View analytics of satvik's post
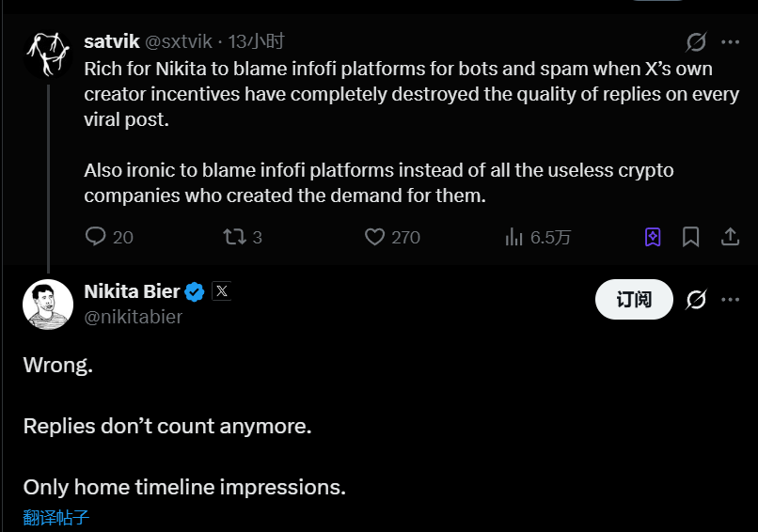This screenshot has width=758, height=532. coord(514,237)
